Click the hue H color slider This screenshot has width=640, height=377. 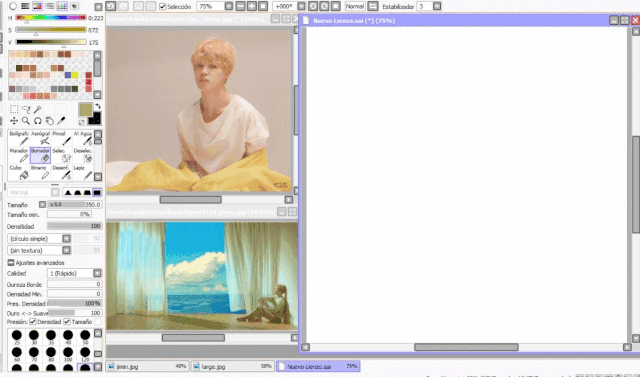point(51,18)
